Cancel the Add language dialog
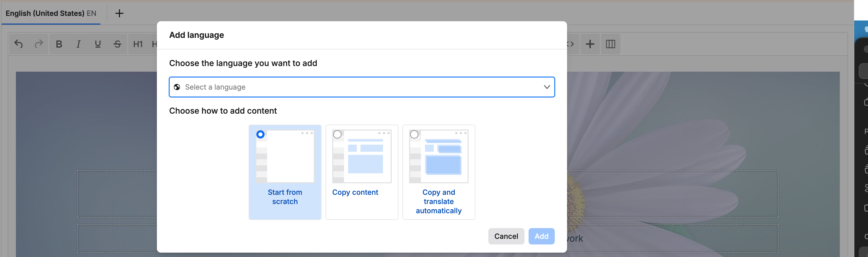The width and height of the screenshot is (868, 257). (x=506, y=236)
